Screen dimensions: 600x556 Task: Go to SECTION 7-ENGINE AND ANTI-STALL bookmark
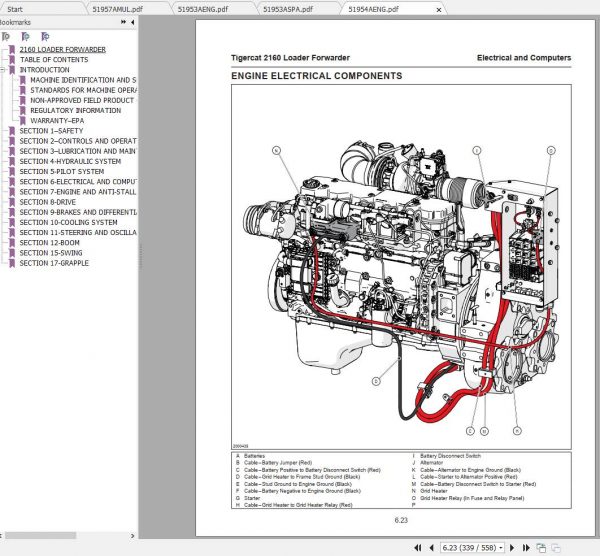(78, 192)
